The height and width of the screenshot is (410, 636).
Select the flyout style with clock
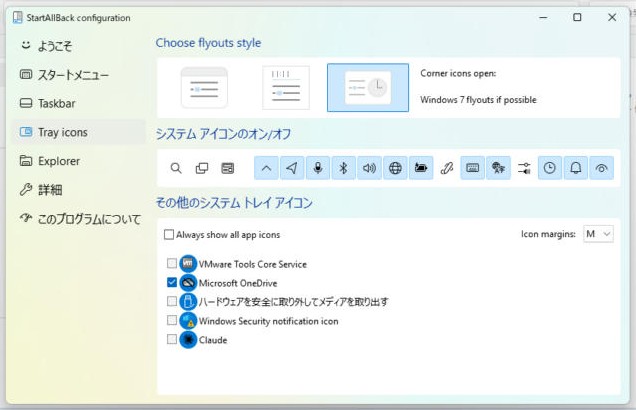[368, 88]
